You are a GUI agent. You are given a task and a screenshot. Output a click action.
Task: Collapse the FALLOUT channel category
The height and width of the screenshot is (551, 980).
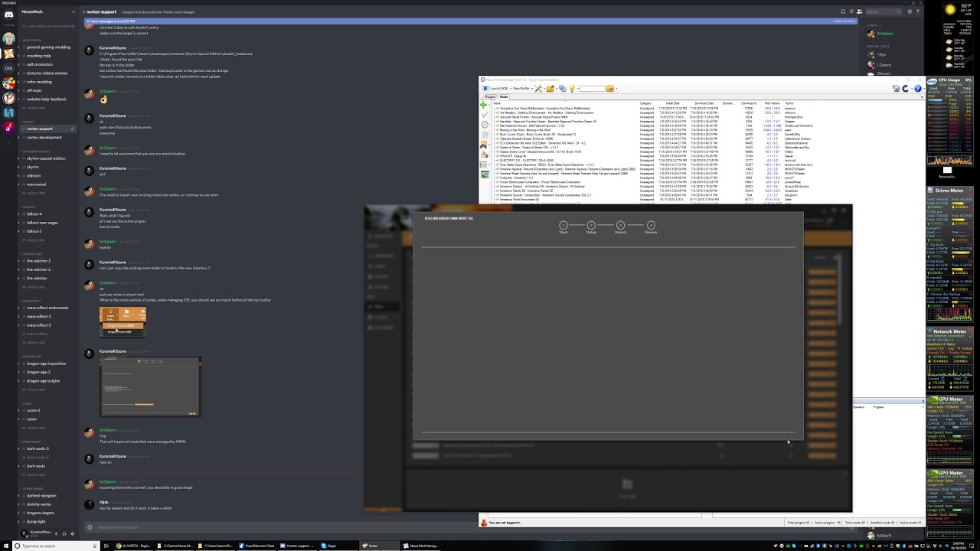click(x=29, y=207)
